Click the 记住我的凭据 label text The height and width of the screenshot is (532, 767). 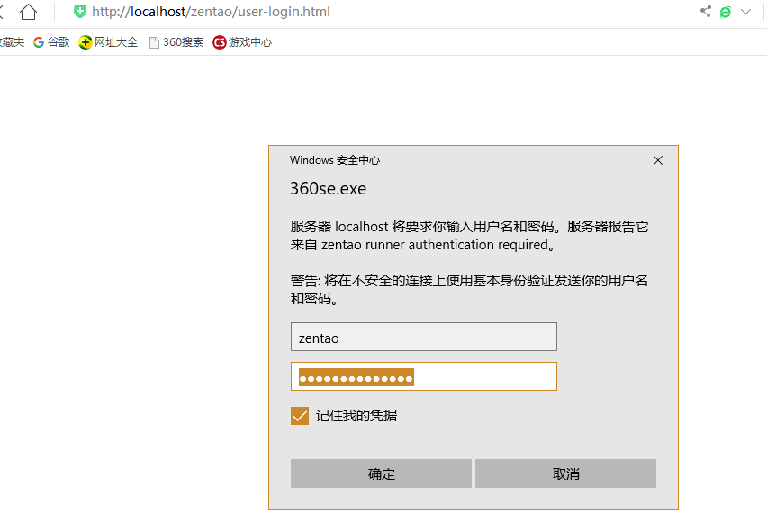pos(356,416)
